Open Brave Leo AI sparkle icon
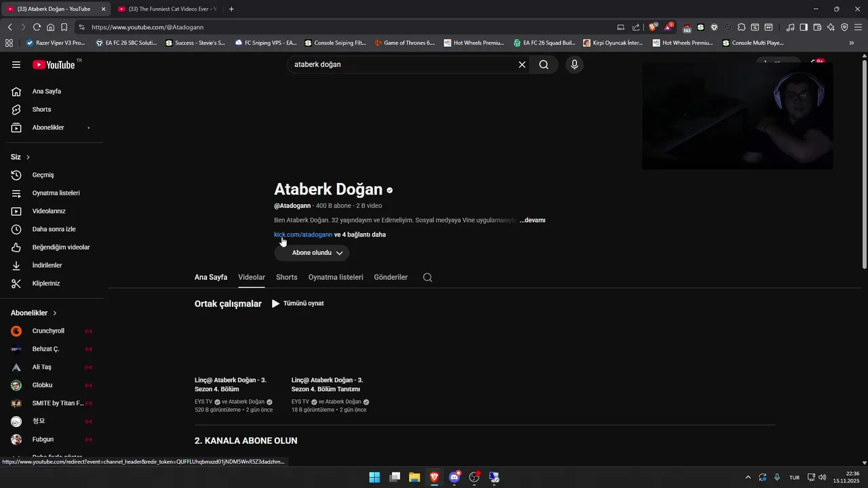 click(831, 27)
